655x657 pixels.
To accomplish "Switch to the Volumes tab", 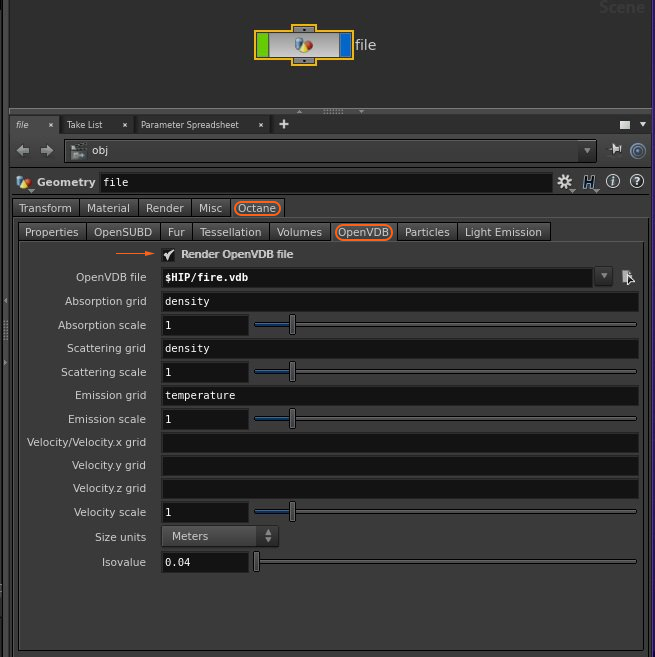I will [300, 232].
